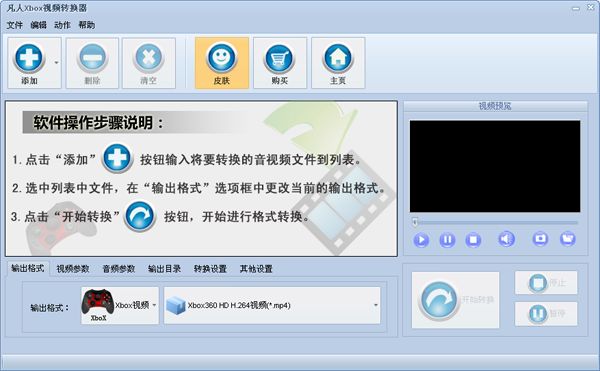The width and height of the screenshot is (600, 371).
Task: Click the 开始转换 (Start Convert) button
Action: pos(455,300)
